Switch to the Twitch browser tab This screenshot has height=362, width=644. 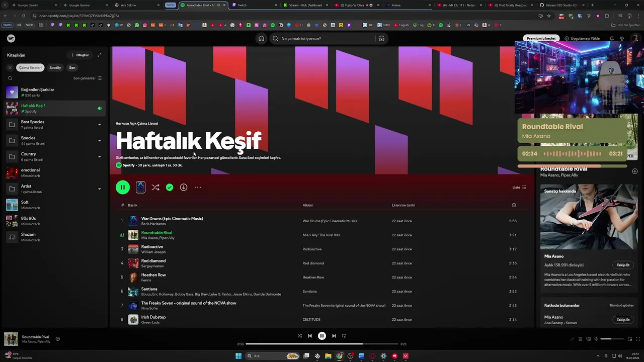point(254,5)
